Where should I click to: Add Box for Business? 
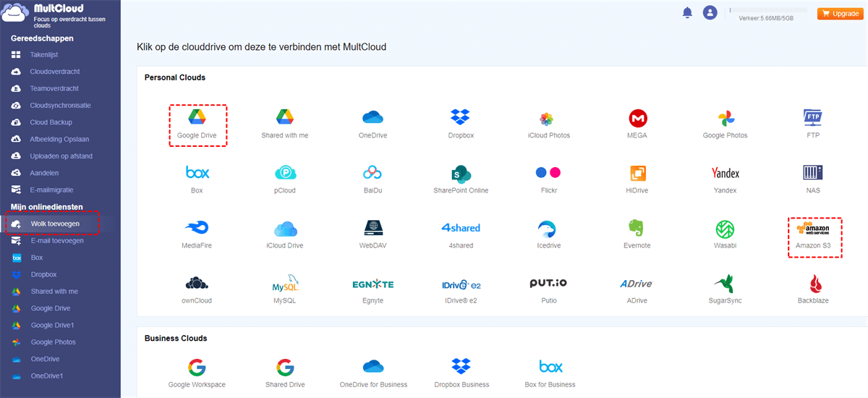click(550, 373)
